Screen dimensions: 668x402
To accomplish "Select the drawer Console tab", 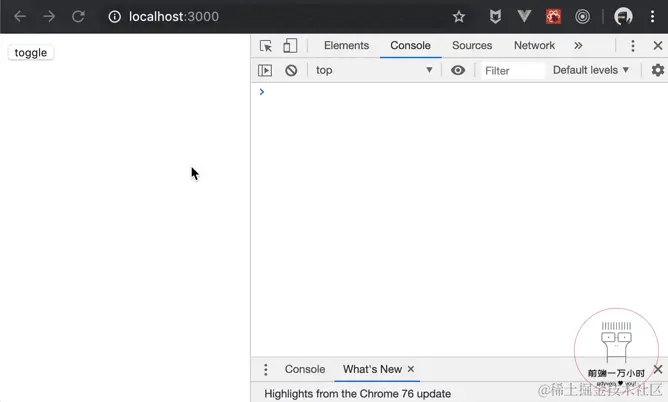I will pyautogui.click(x=305, y=369).
